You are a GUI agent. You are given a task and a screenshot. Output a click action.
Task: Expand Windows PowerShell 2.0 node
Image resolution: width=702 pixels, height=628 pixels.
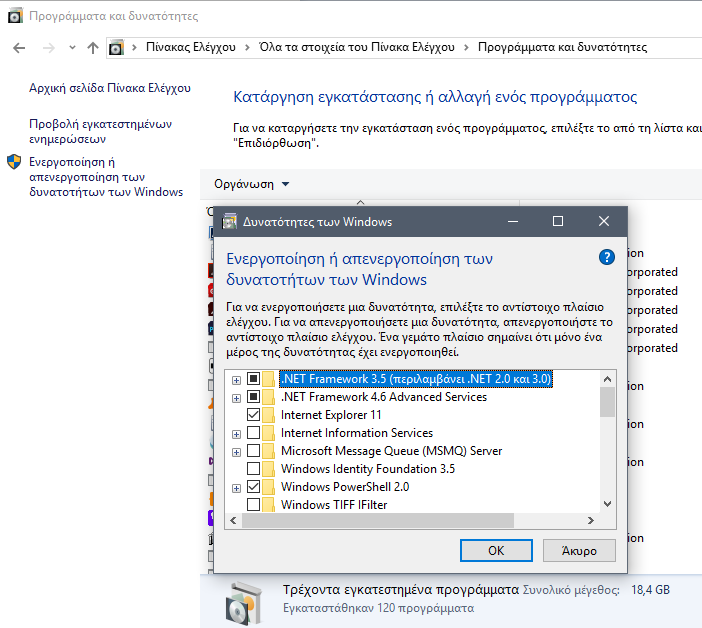[236, 488]
